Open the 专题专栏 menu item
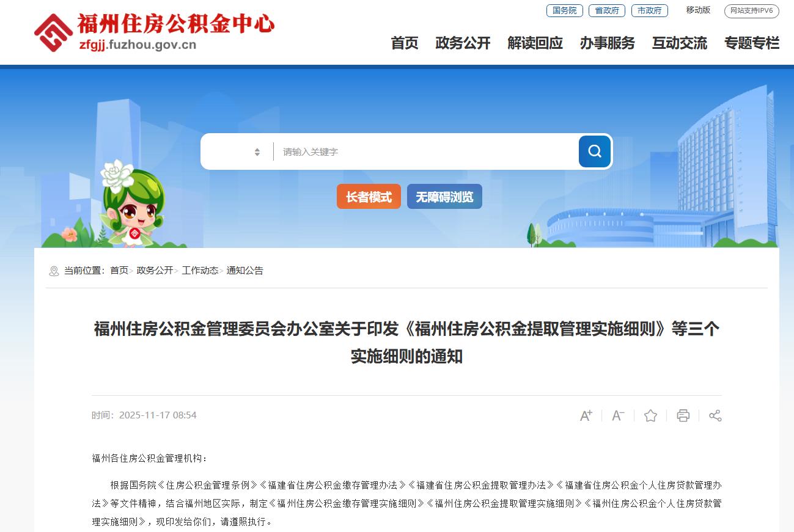Viewport: 794px width, 532px height. [x=752, y=43]
